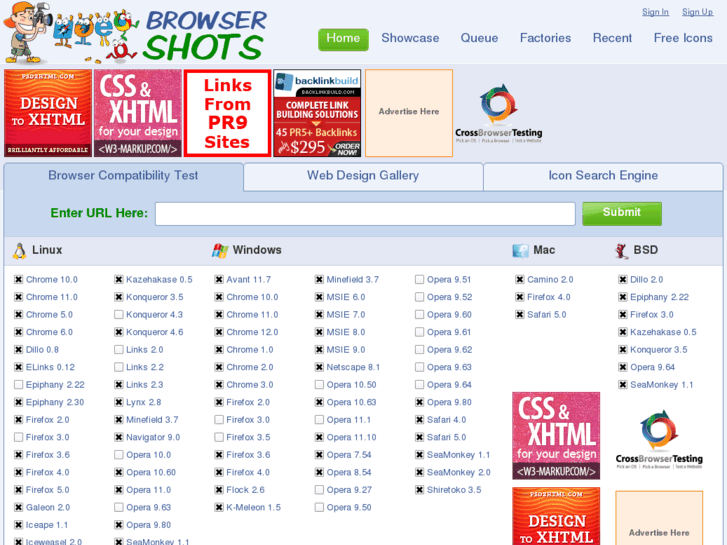Screen dimensions: 727x545
Task: Open the Factories page
Action: point(545,38)
